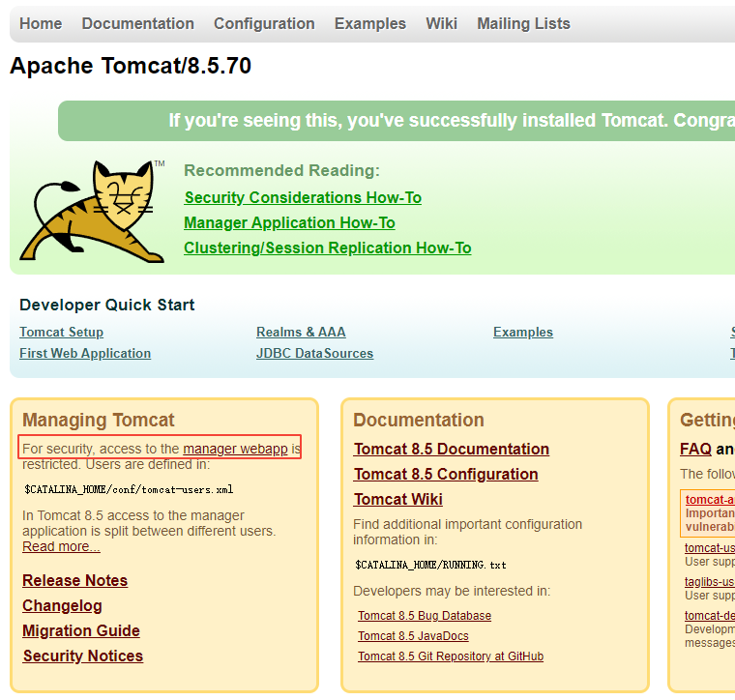Open Examples link under Developer Quick Start
The height and width of the screenshot is (700, 735).
point(523,332)
